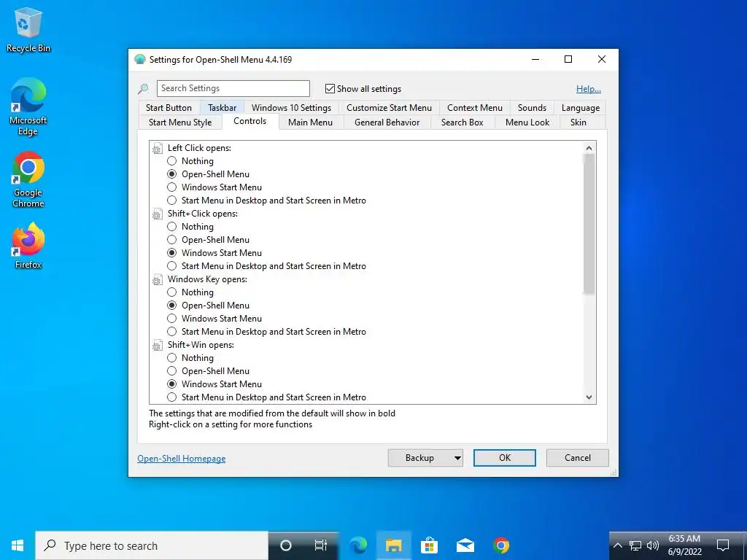Image resolution: width=747 pixels, height=560 pixels.
Task: Select Windows Start Menu under Windows Key opens
Action: coord(172,319)
